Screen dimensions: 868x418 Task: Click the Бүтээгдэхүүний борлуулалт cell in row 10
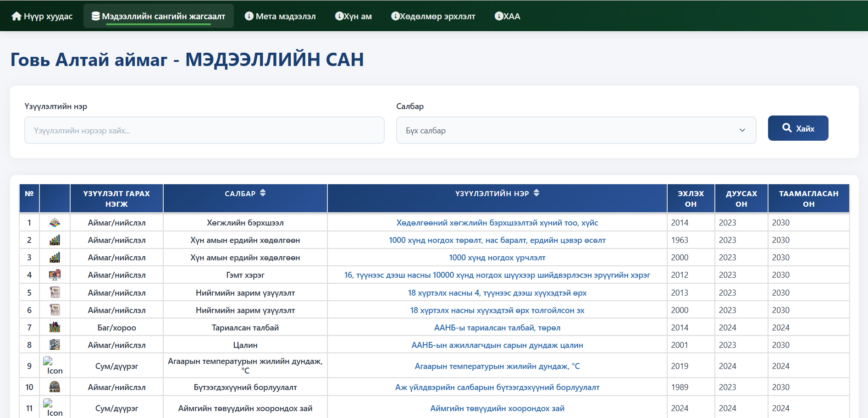pyautogui.click(x=245, y=387)
